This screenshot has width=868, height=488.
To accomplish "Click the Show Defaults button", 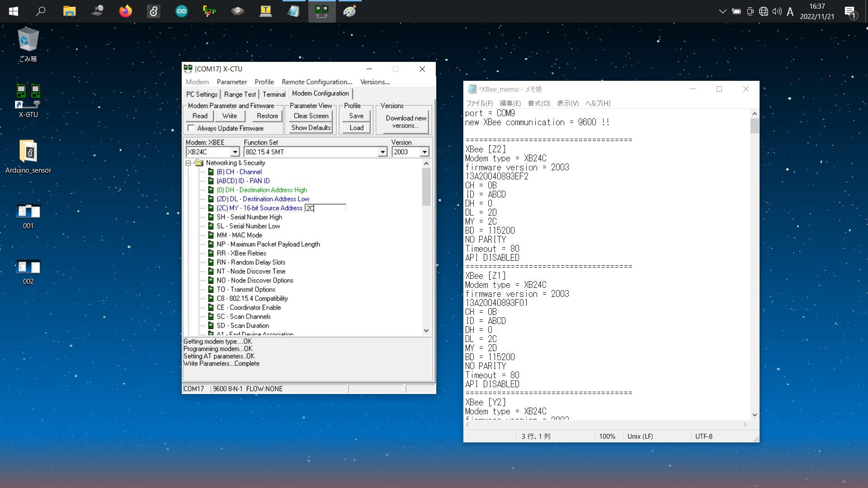I will [311, 128].
